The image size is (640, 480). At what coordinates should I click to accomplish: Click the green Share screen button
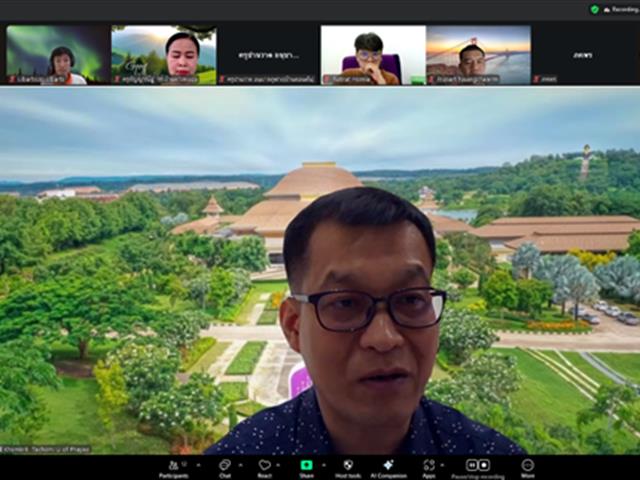[306, 465]
